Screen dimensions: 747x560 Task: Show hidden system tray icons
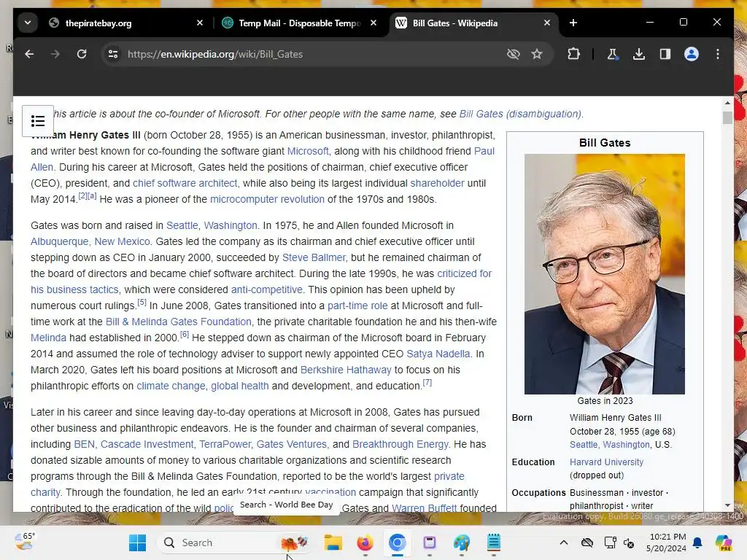pos(564,542)
